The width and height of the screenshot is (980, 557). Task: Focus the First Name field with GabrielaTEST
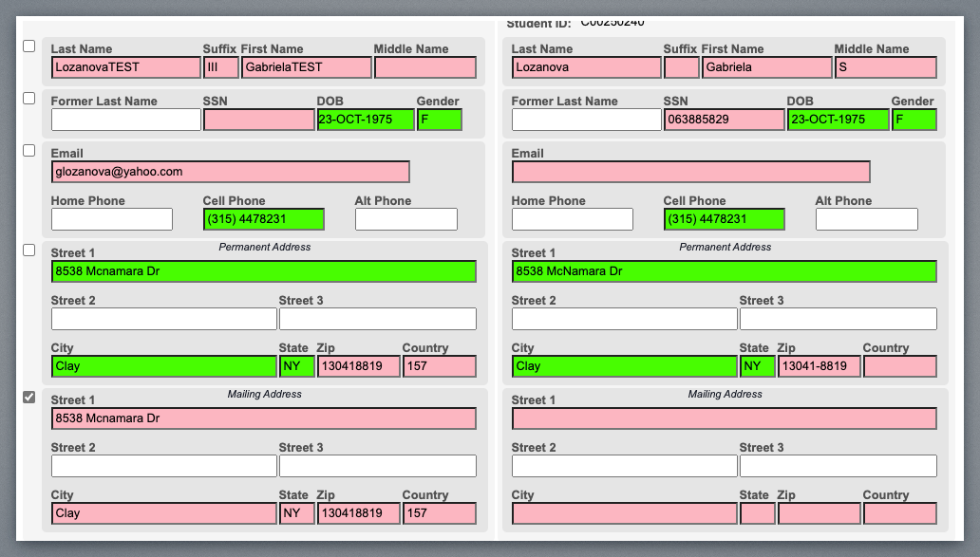[x=306, y=67]
